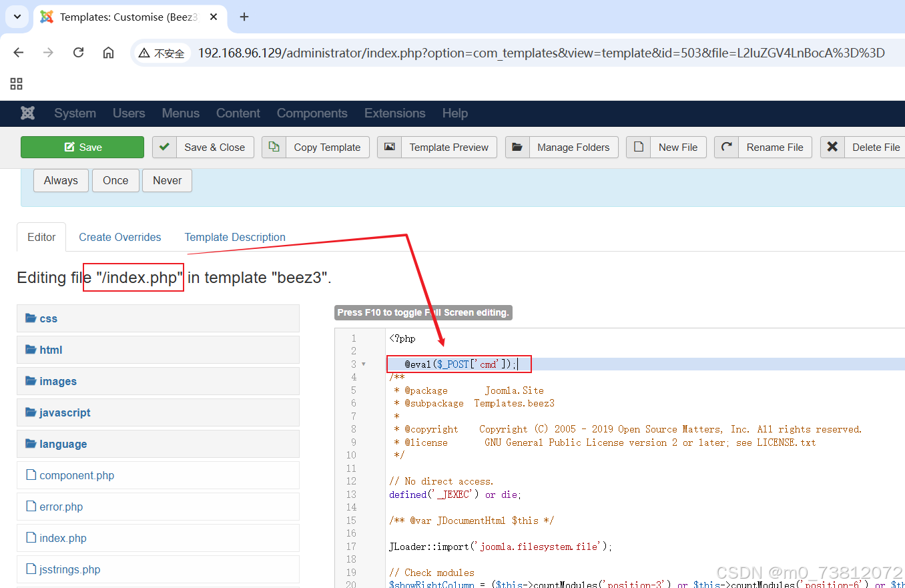
Task: Switch to the Editor tab
Action: [41, 237]
